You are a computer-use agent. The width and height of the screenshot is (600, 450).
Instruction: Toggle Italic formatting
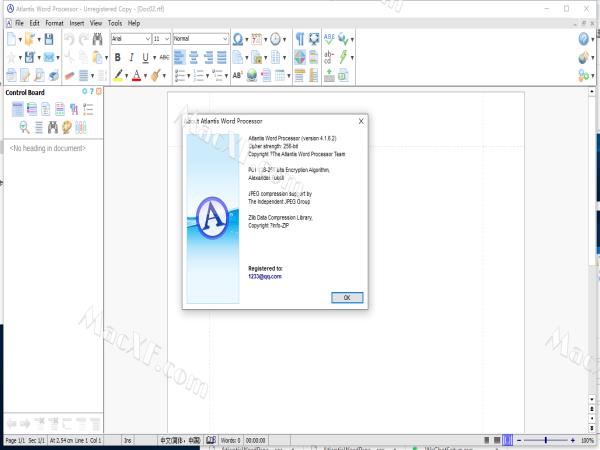131,57
